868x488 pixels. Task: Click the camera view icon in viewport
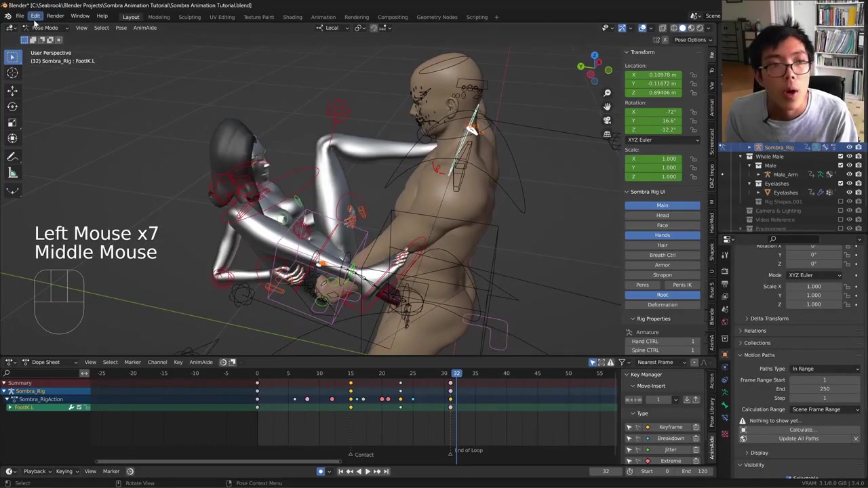click(x=607, y=121)
